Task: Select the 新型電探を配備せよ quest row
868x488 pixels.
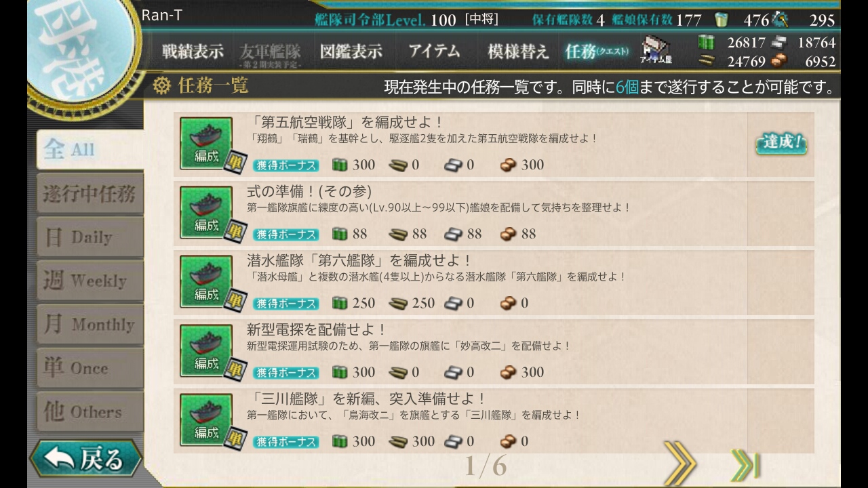Action: pos(494,350)
